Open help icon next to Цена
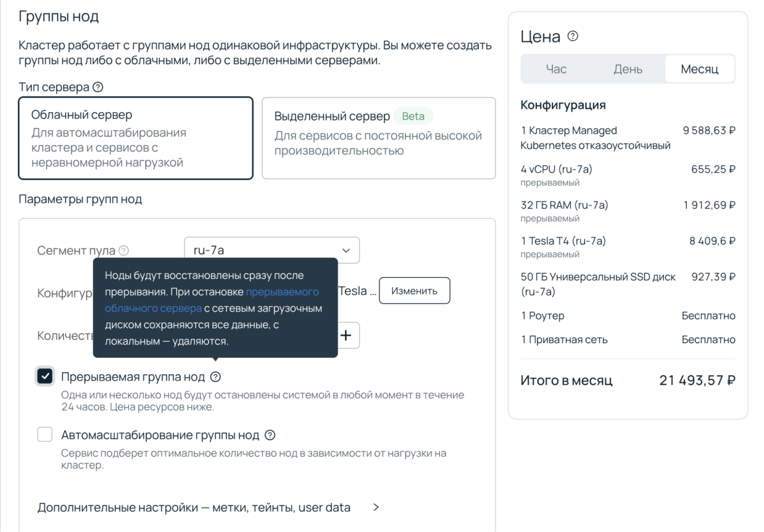The width and height of the screenshot is (764, 532). [573, 36]
